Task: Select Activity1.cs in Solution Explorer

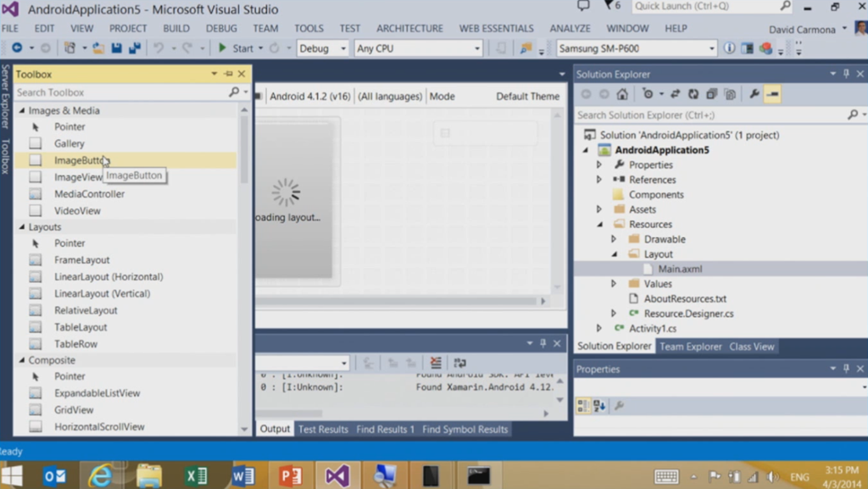Action: pyautogui.click(x=652, y=329)
